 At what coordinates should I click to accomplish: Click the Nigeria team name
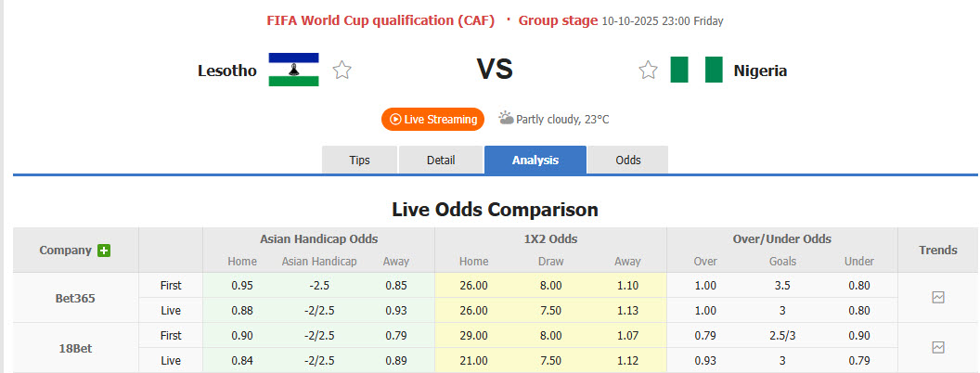point(760,70)
